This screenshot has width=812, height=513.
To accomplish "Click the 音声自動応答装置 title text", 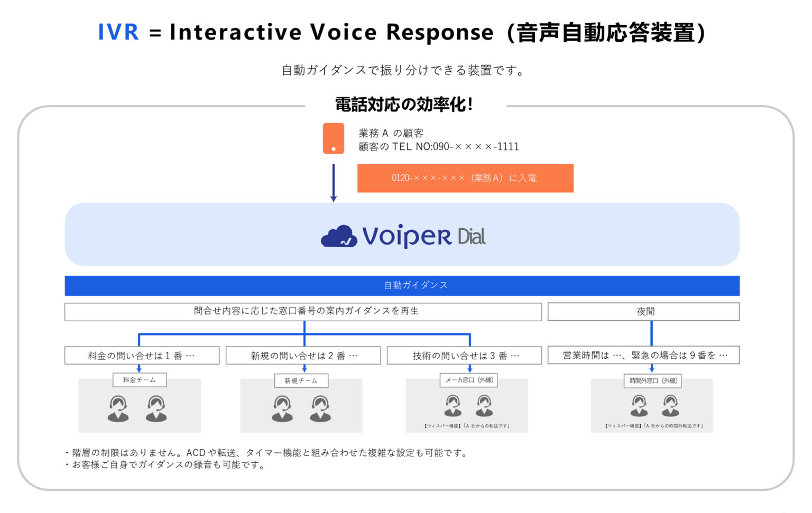I will 606,32.
